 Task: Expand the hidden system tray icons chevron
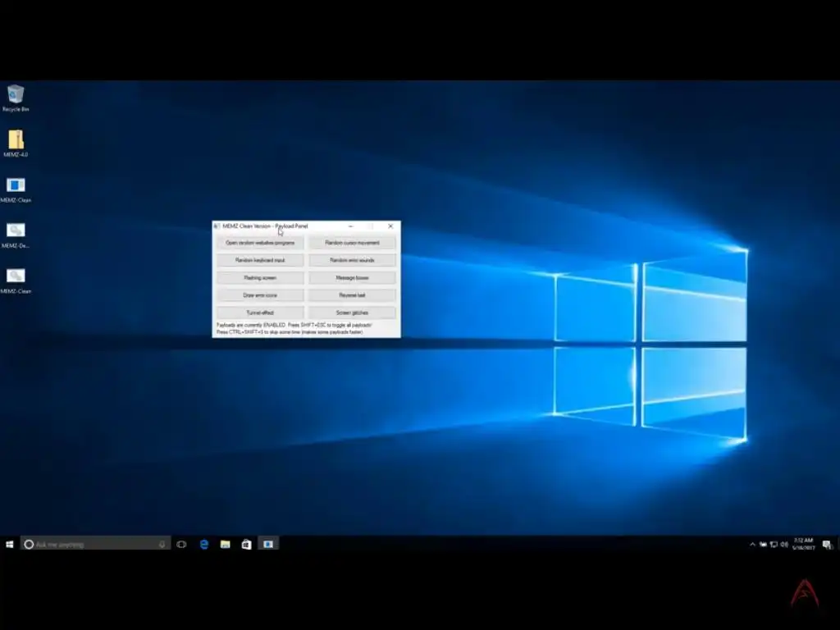753,545
